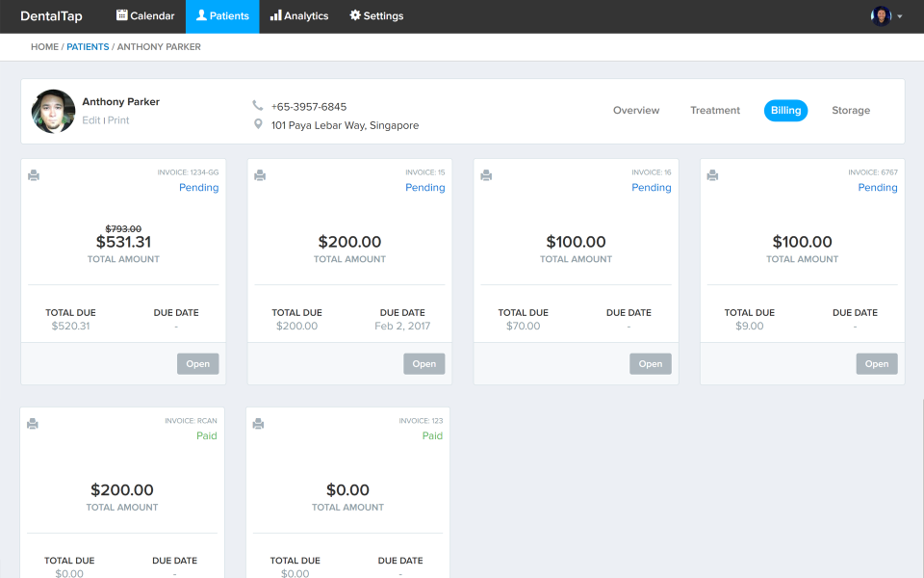Click the phone icon beside patient number
The height and width of the screenshot is (578, 924).
coord(258,106)
